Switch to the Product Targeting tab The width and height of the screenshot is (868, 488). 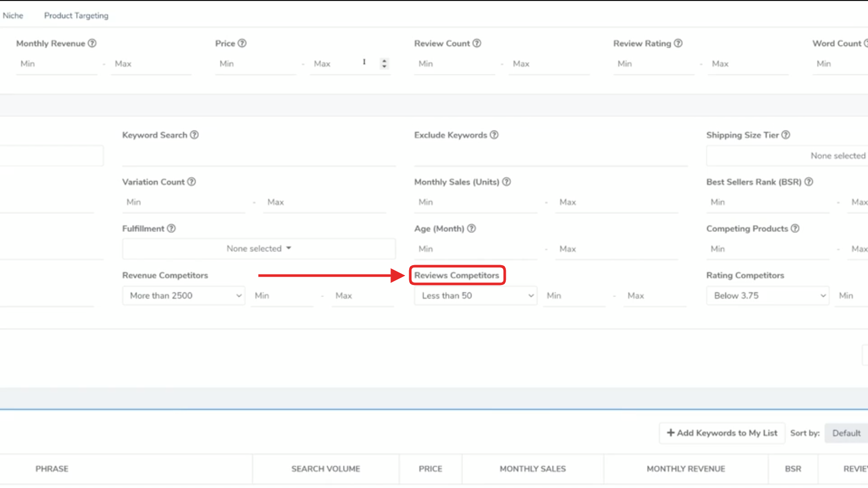(76, 16)
